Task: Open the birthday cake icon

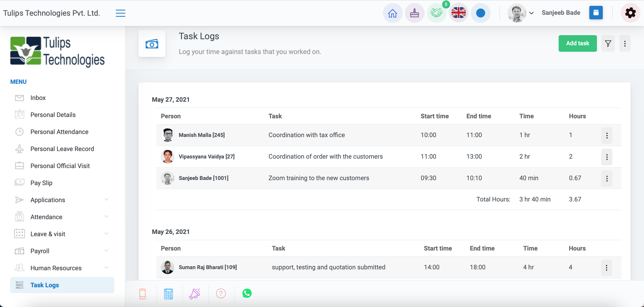Action: [x=415, y=13]
